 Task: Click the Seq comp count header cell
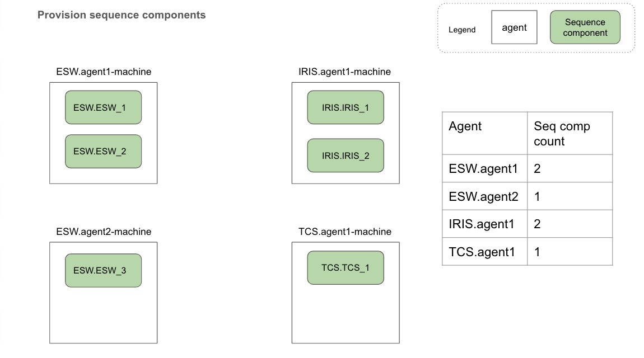pos(570,133)
